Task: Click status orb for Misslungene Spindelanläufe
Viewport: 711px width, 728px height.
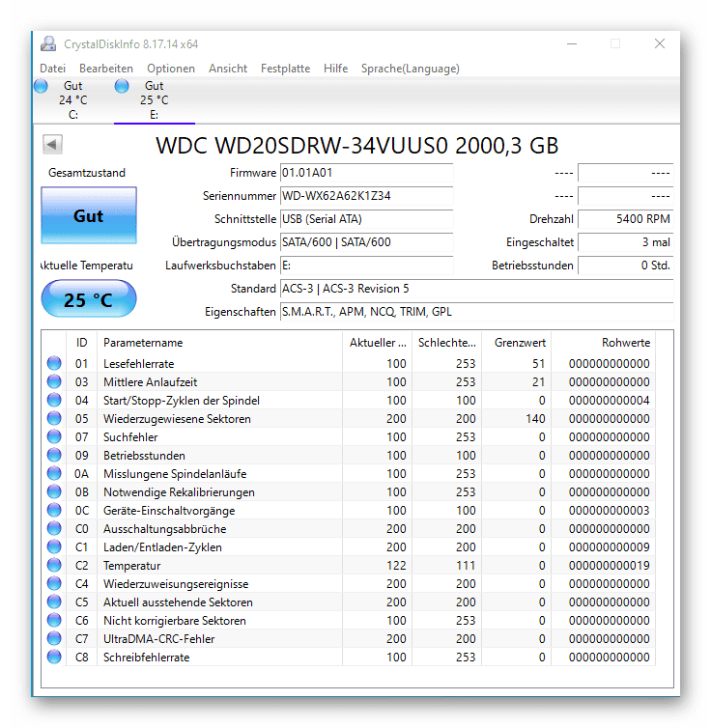Action: [54, 473]
